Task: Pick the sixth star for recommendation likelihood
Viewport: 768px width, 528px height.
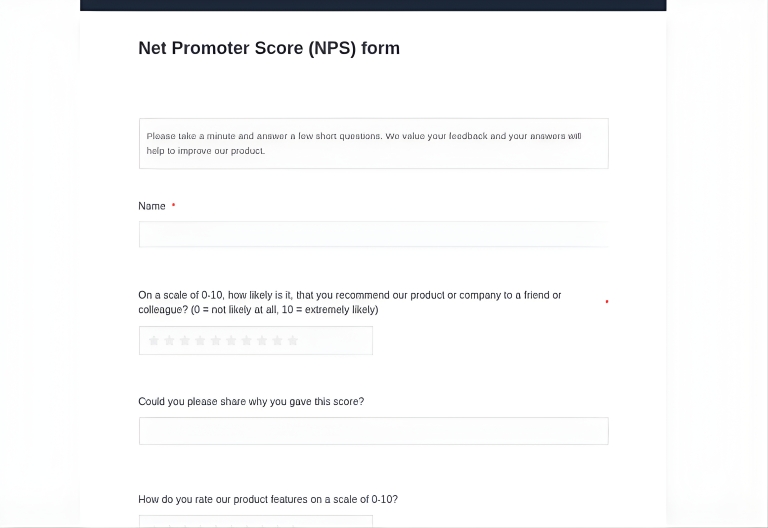Action: pos(231,341)
